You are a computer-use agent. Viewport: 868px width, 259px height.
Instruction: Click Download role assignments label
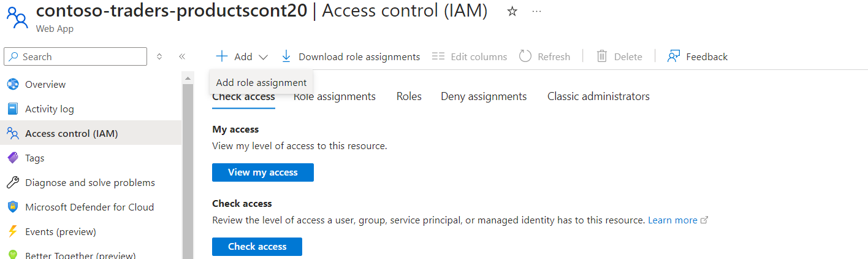pyautogui.click(x=359, y=56)
